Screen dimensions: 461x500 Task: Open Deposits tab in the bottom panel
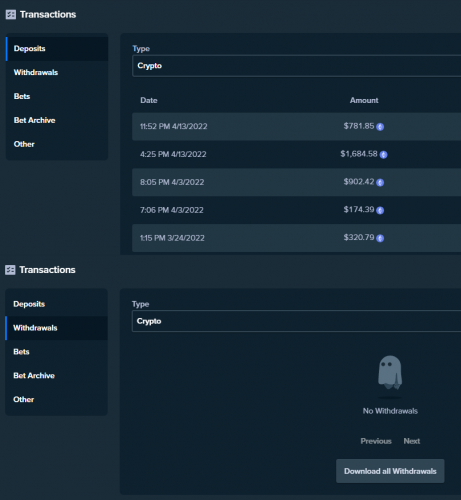click(x=57, y=304)
